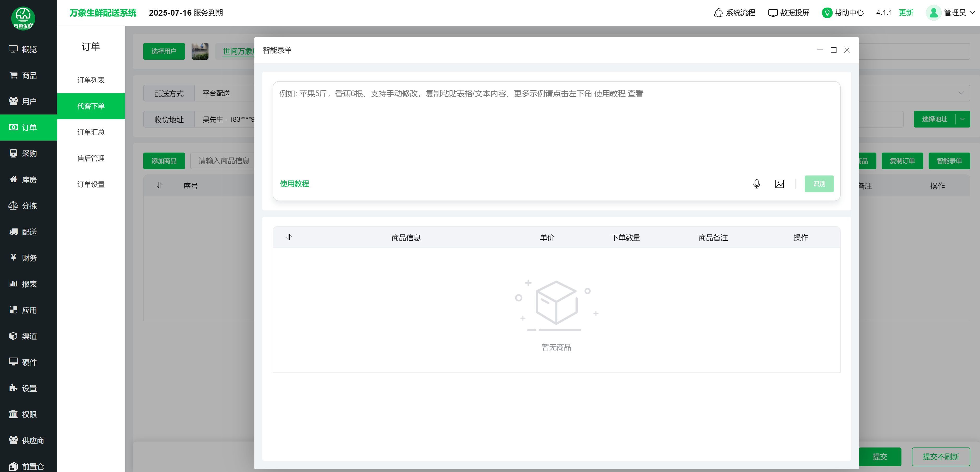Open 分拣 sorting section in sidebar
This screenshot has height=472, width=980.
point(23,206)
